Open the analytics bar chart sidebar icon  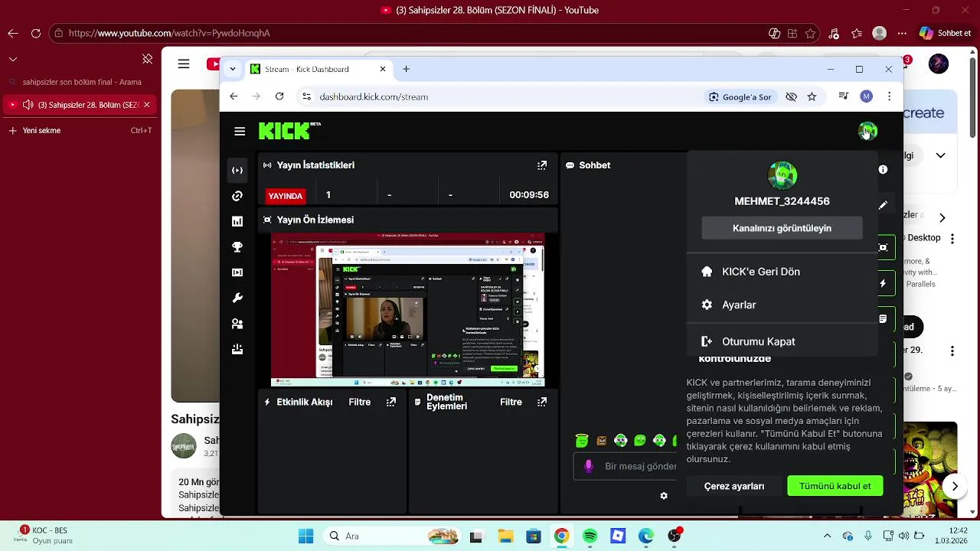point(237,221)
